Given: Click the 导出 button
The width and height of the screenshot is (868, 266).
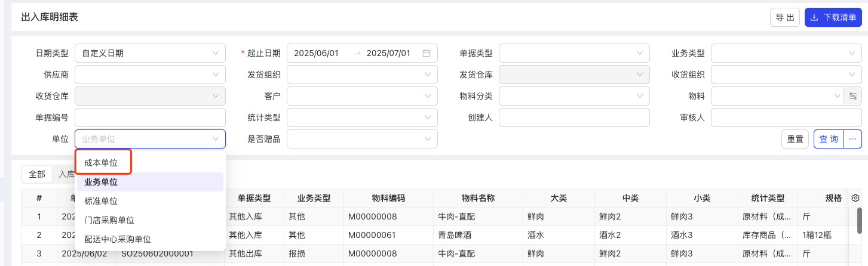Looking at the screenshot, I should tap(785, 18).
